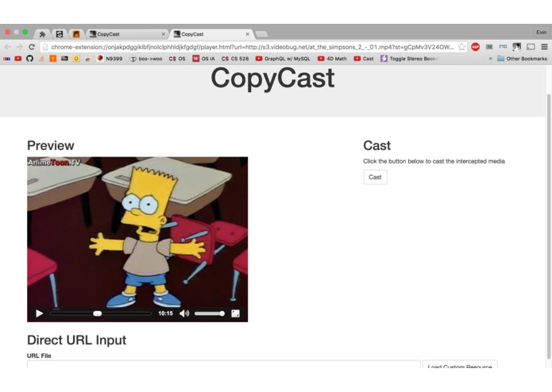Click the 10:15 video time display
Image resolution: width=552 pixels, height=392 pixels.
[165, 313]
